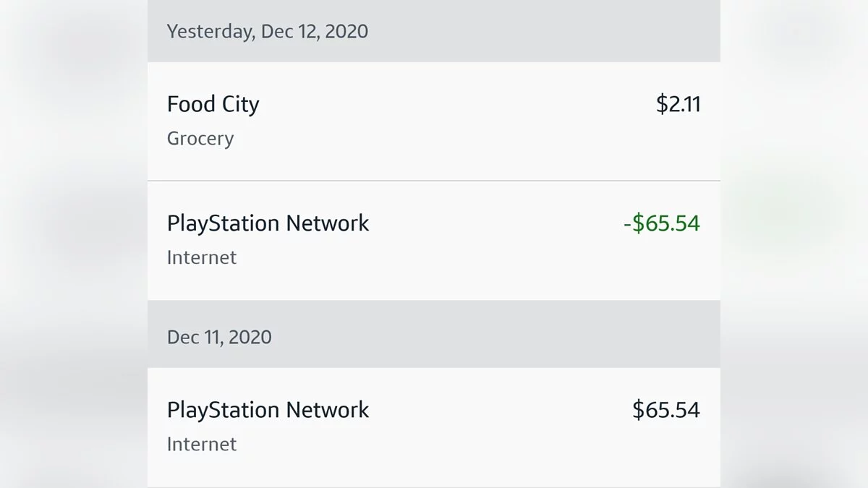868x488 pixels.
Task: Click Internet label under the Dec 11 charge
Action: pyautogui.click(x=202, y=444)
